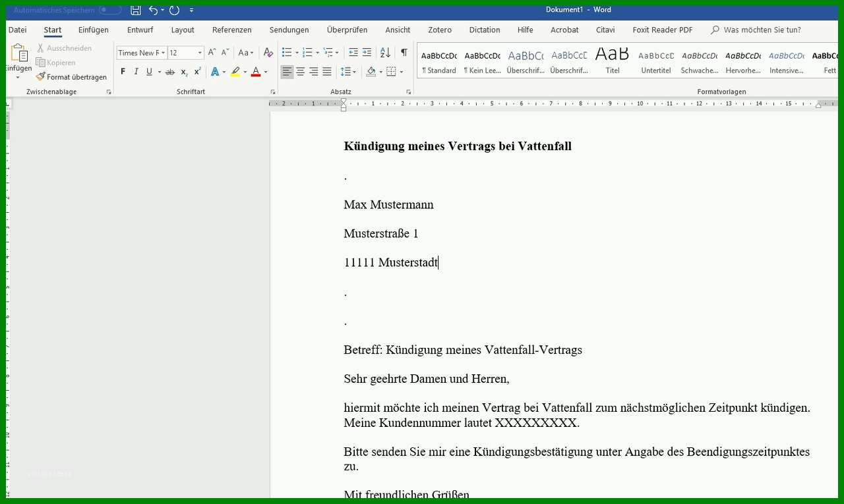
Task: Toggle bold F formatting
Action: point(123,72)
